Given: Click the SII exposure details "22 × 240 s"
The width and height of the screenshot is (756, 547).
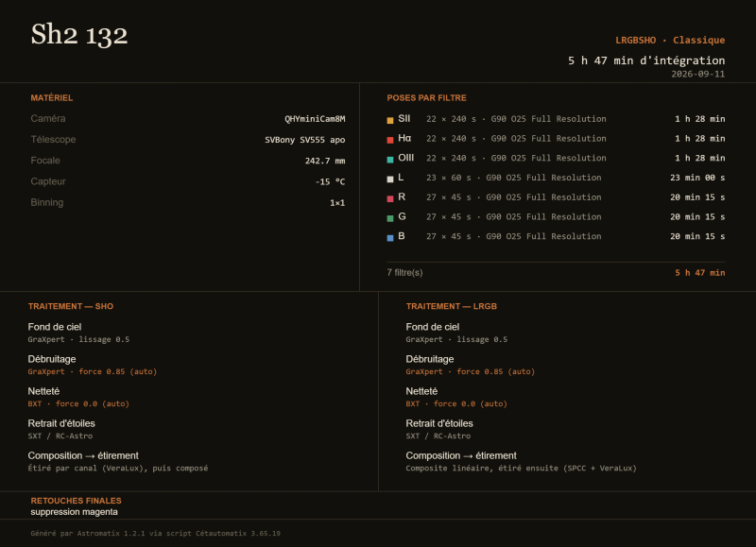Looking at the screenshot, I should 451,119.
